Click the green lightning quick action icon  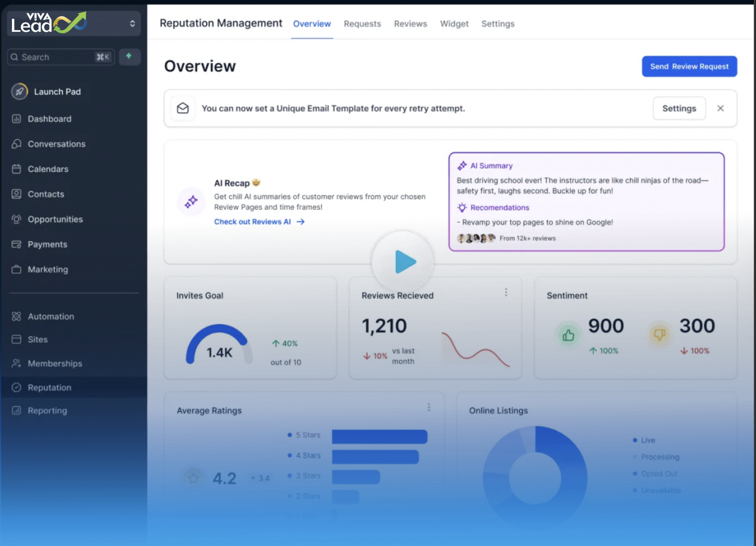pos(129,57)
